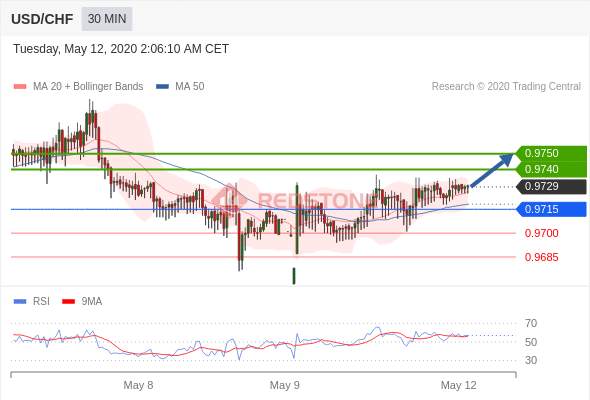Viewport: 590px width, 400px height.
Task: Click the RSI 30 level label
Action: pyautogui.click(x=531, y=360)
